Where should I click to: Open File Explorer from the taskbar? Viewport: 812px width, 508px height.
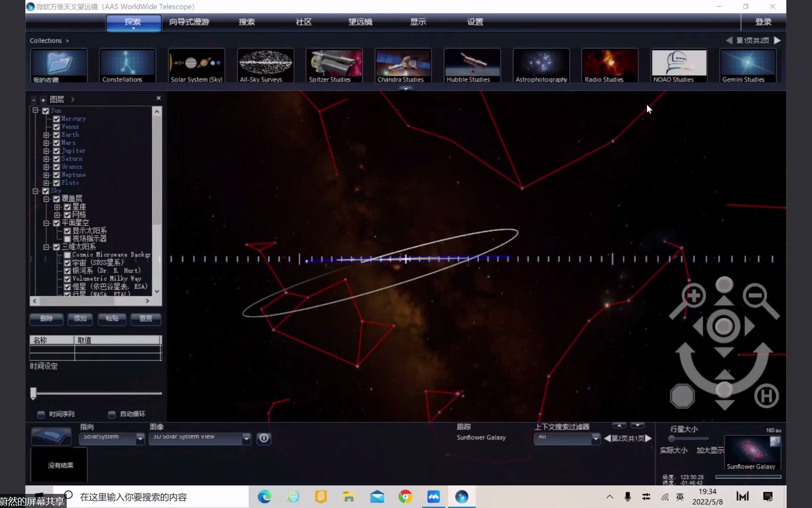point(349,497)
